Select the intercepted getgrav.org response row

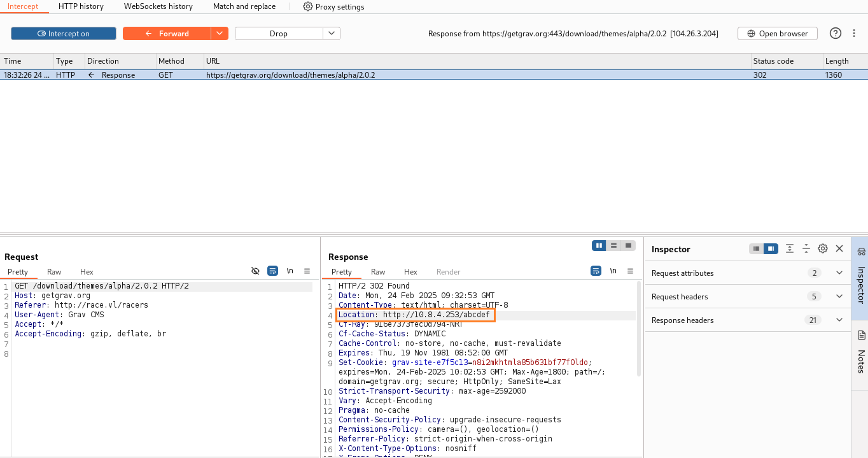pos(434,75)
